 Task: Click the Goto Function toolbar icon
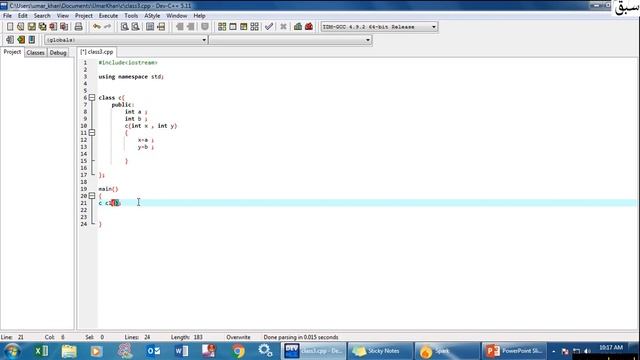[x=150, y=27]
